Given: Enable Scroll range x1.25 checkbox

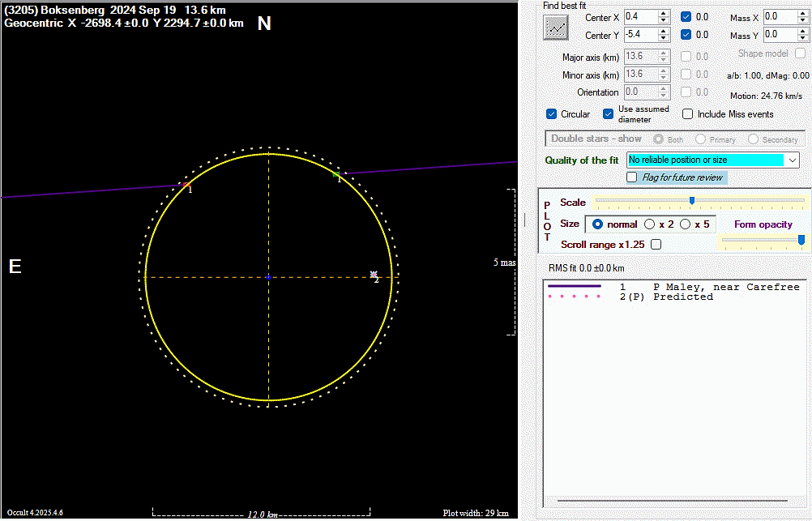Looking at the screenshot, I should [656, 244].
